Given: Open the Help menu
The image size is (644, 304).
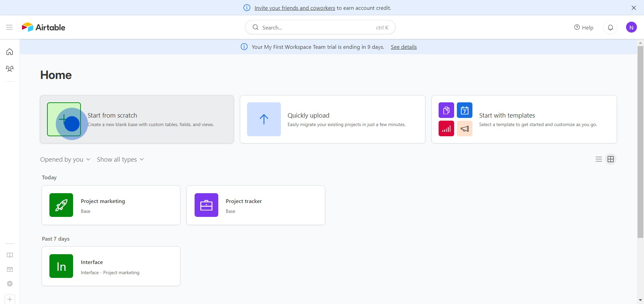Looking at the screenshot, I should 583,27.
